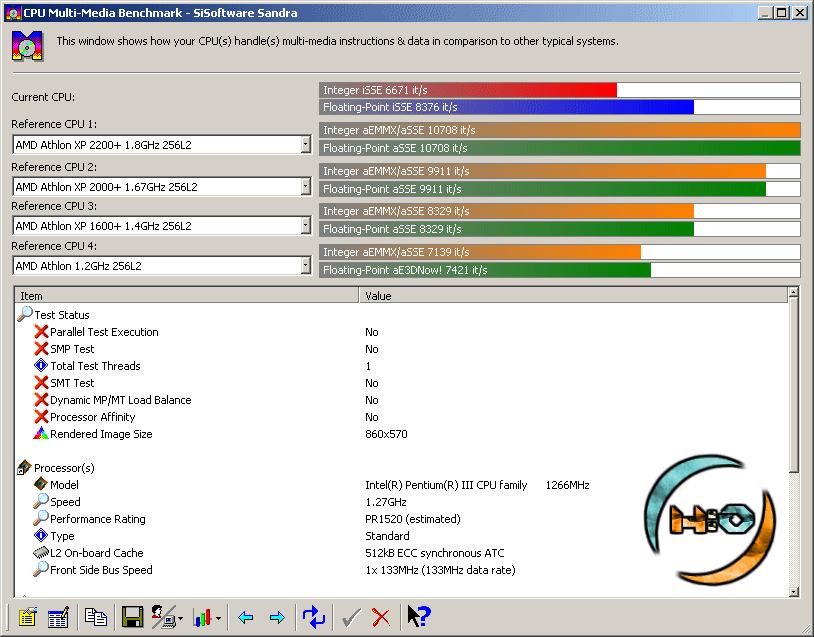Screen dimensions: 814x637
Task: Go forward with the right blue arrow
Action: pos(277,618)
